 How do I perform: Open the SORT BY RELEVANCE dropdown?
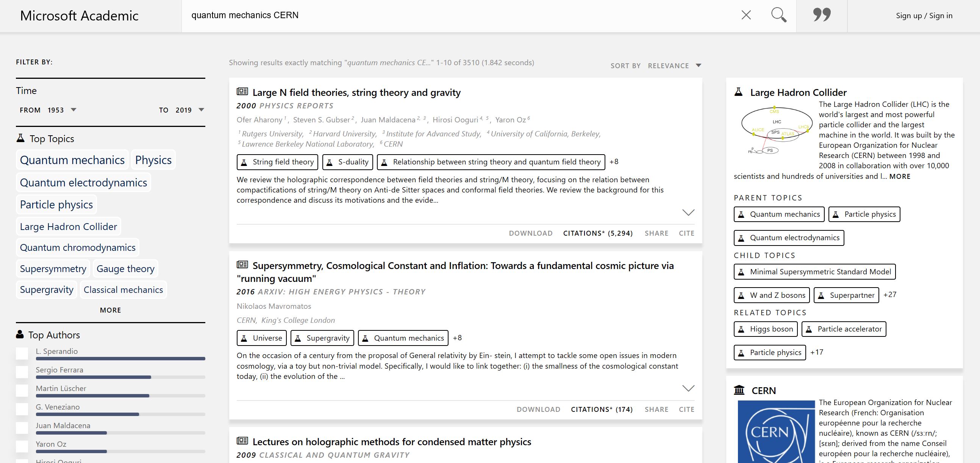tap(675, 66)
